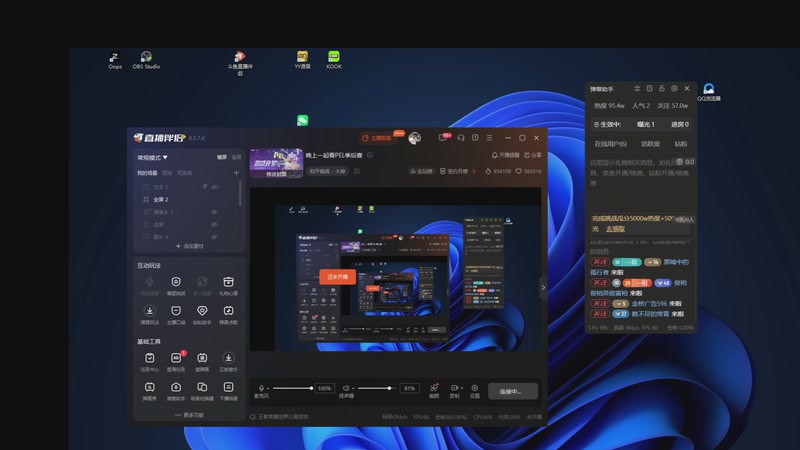Switch to 横屏 landscape orientation
The width and height of the screenshot is (800, 450).
tap(222, 157)
